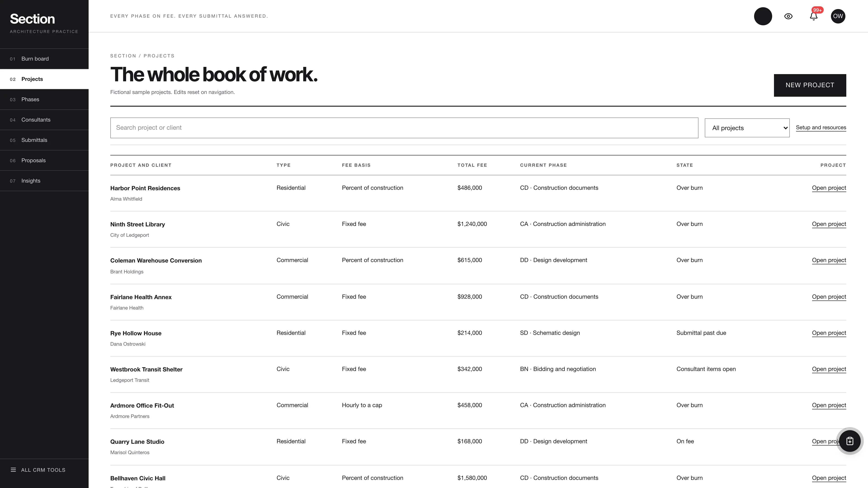The height and width of the screenshot is (488, 868).
Task: Open project for Westbrook Transit Shelter
Action: (x=829, y=369)
